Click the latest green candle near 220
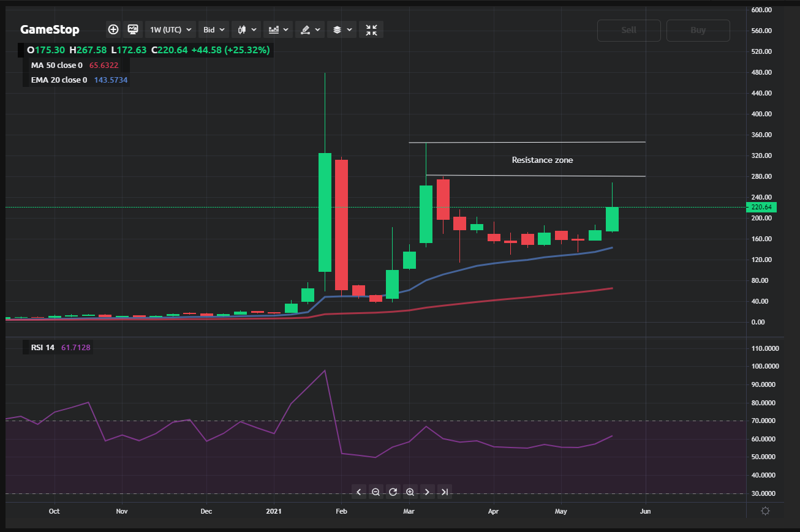This screenshot has height=532, width=800. [x=612, y=219]
